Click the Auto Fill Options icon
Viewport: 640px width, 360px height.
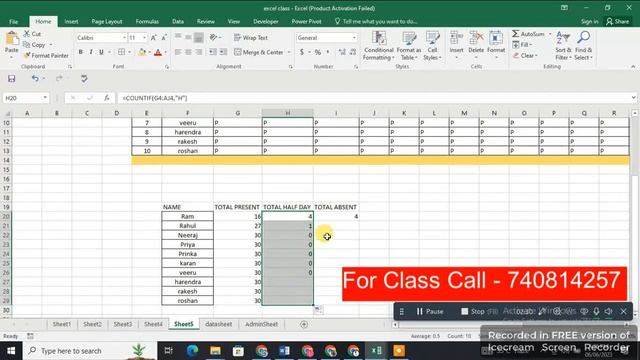pos(318,310)
